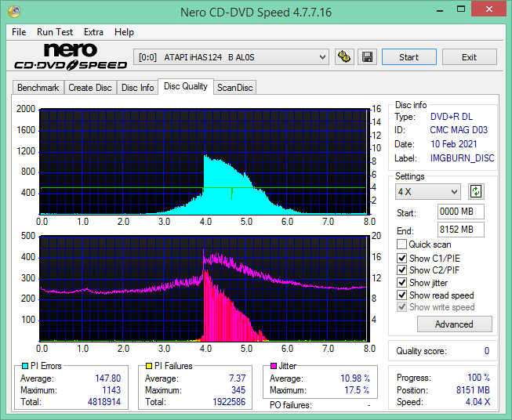Switch to the ScanDisc tab
This screenshot has width=512, height=420.
[x=235, y=88]
